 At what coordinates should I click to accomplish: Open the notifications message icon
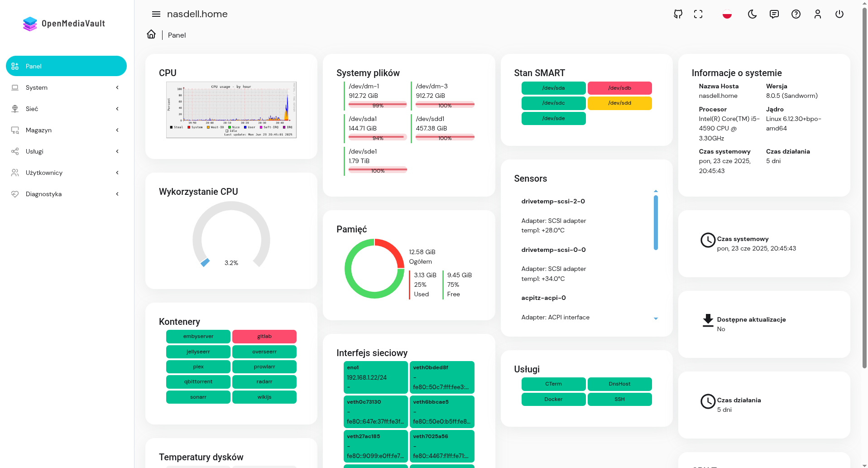[x=774, y=14]
